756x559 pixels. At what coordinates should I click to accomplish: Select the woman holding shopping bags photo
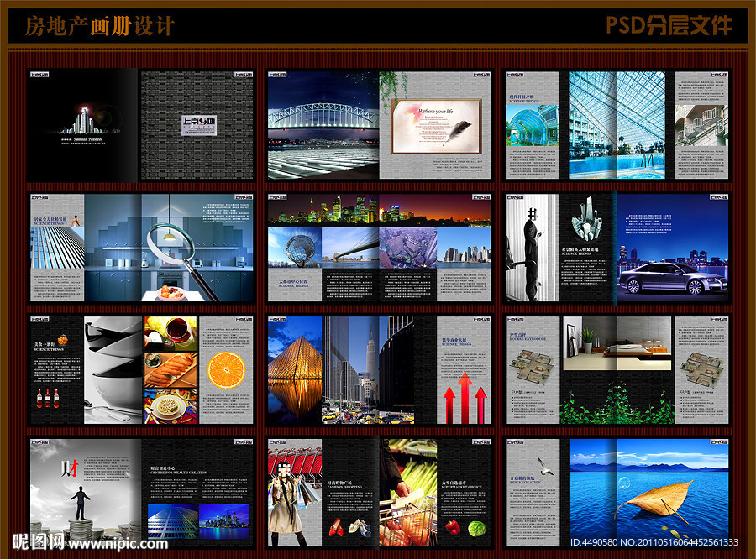coord(294,493)
